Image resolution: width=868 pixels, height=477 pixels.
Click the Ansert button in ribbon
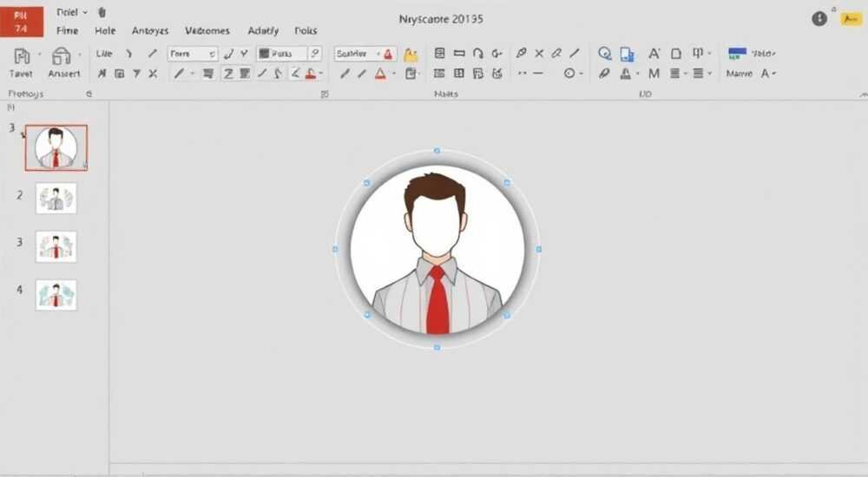tap(63, 62)
